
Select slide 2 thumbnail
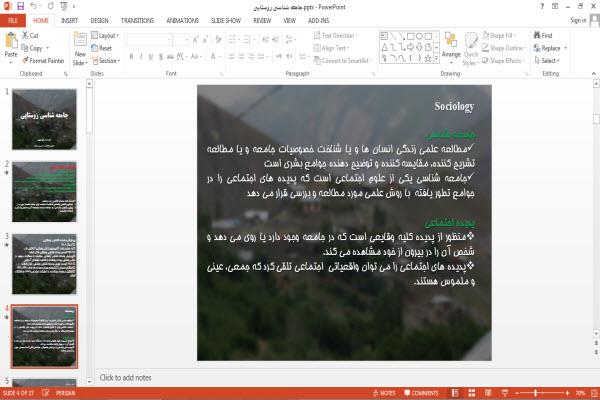pyautogui.click(x=44, y=191)
